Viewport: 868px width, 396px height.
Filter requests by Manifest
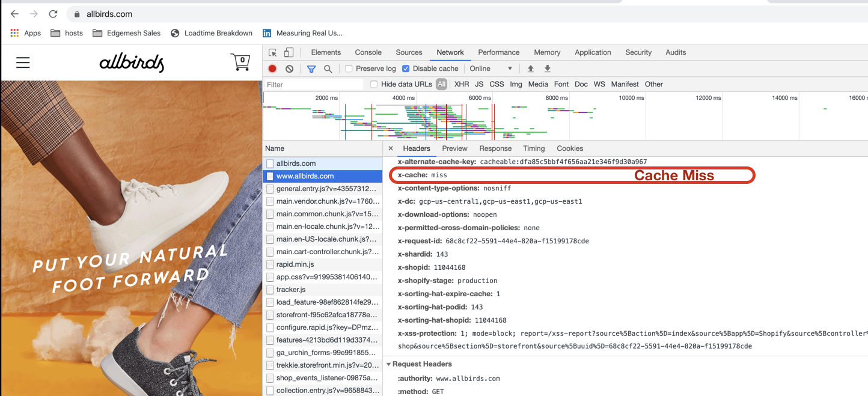tap(625, 84)
